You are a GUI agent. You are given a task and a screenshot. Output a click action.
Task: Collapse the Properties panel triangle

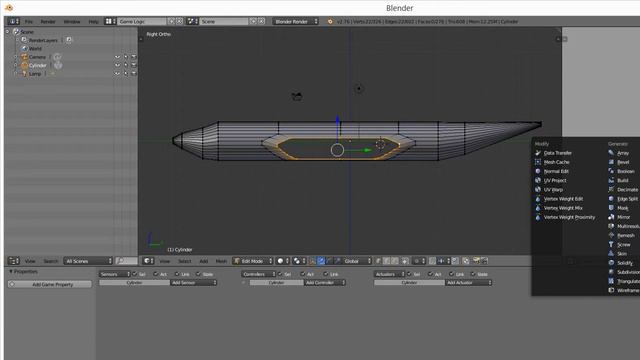tap(11, 271)
